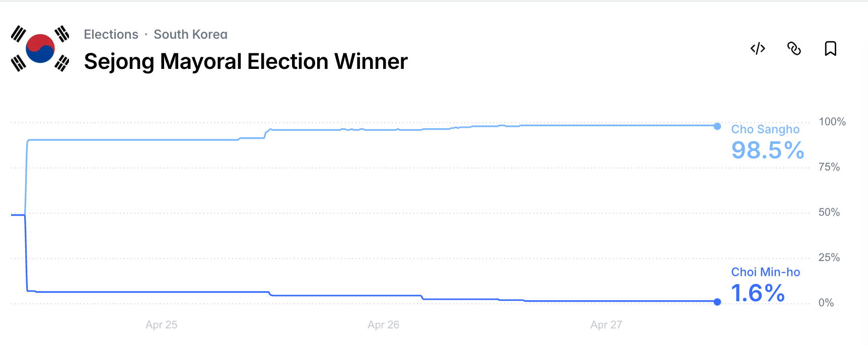
Task: Click the 100% y-axis label
Action: coord(832,122)
